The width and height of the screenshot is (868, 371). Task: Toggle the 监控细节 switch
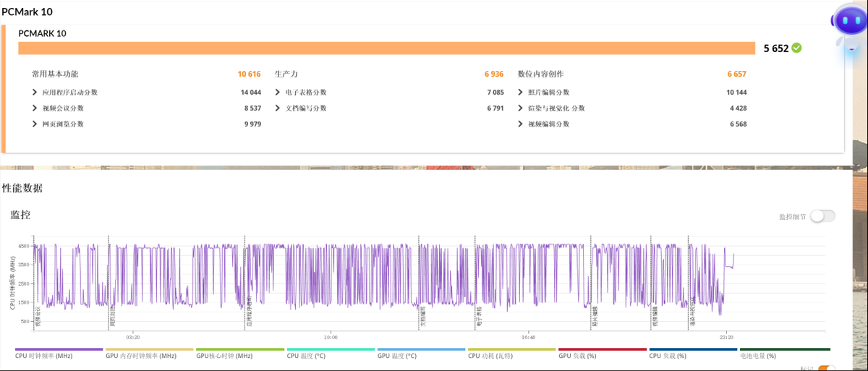[x=822, y=216]
